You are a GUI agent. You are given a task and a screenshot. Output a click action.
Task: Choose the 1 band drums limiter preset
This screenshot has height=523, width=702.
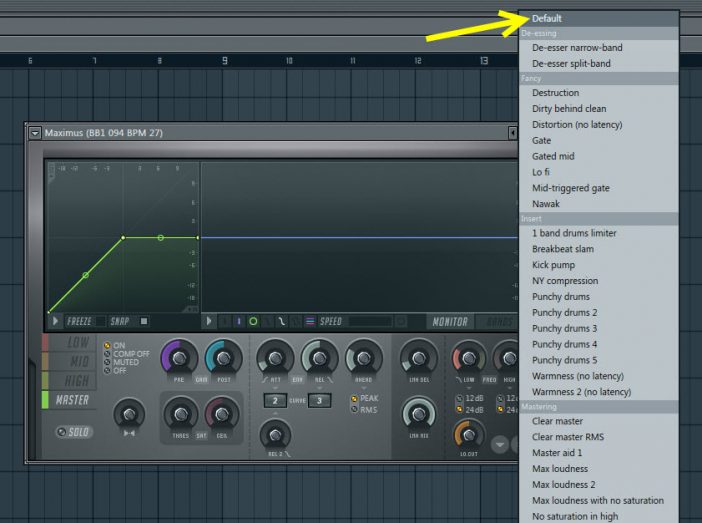pos(599,233)
